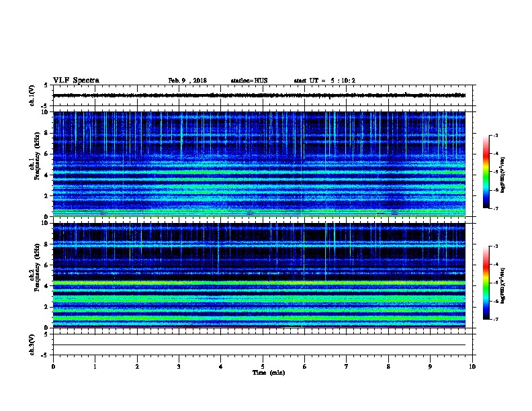Click the "VLF Spectra" plot title
The height and width of the screenshot is (411, 532).
point(76,81)
